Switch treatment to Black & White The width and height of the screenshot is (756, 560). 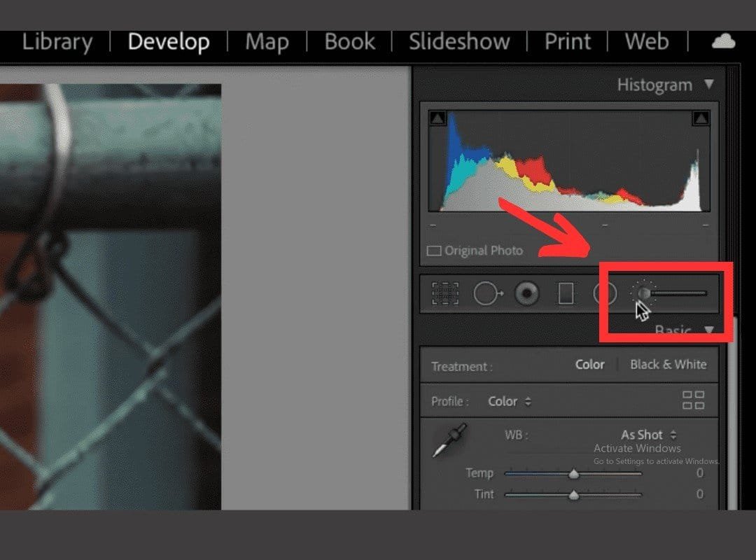[x=668, y=364]
